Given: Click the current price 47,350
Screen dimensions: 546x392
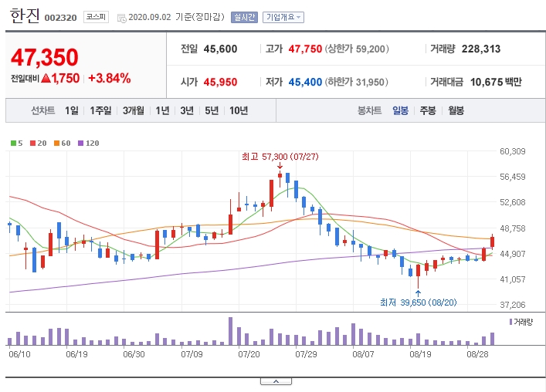Looking at the screenshot, I should (x=45, y=57).
